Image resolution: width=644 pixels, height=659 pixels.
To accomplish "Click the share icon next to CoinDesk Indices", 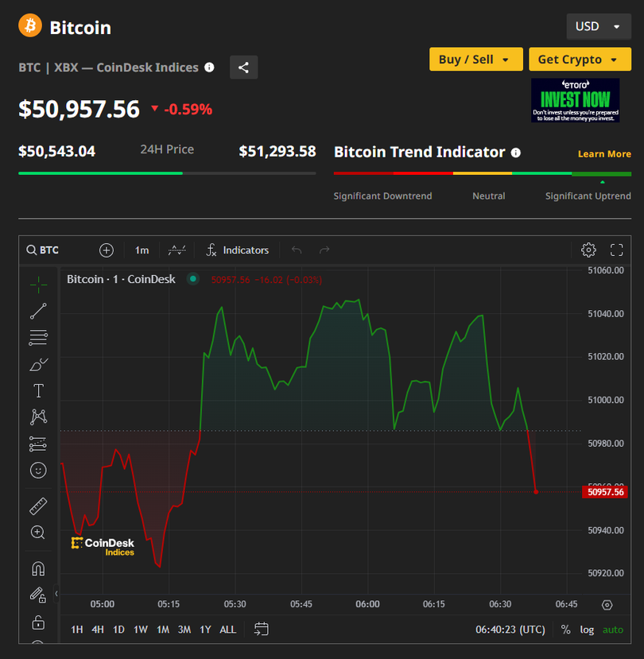I will [243, 68].
